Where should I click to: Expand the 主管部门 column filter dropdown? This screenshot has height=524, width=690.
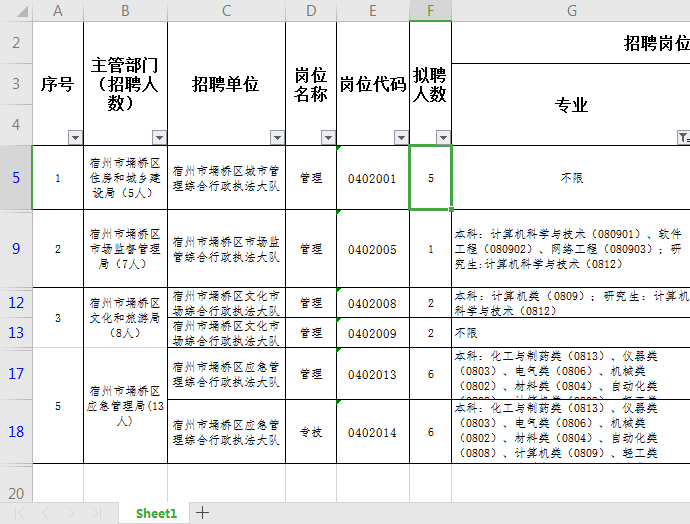coord(159,137)
